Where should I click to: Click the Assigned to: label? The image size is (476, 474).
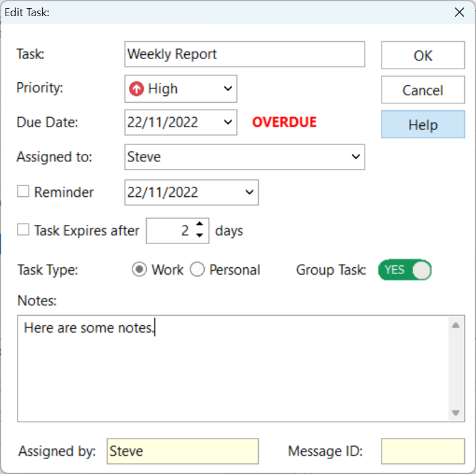54,157
